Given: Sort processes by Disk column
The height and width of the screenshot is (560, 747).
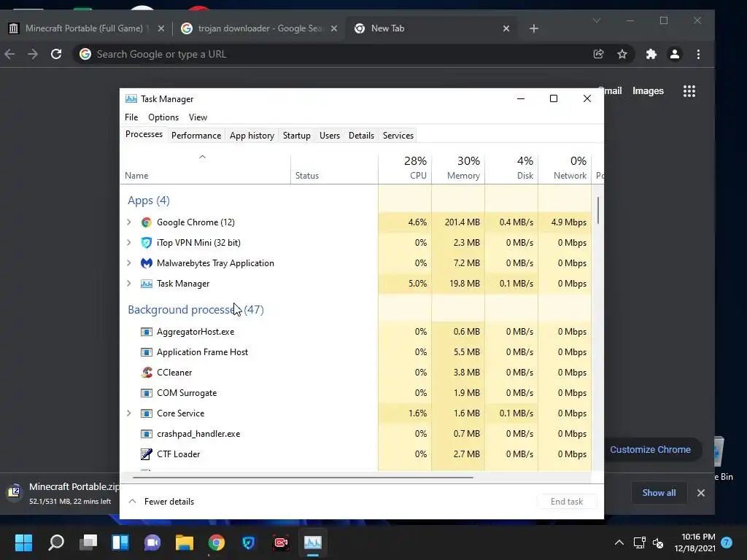Looking at the screenshot, I should [x=512, y=168].
